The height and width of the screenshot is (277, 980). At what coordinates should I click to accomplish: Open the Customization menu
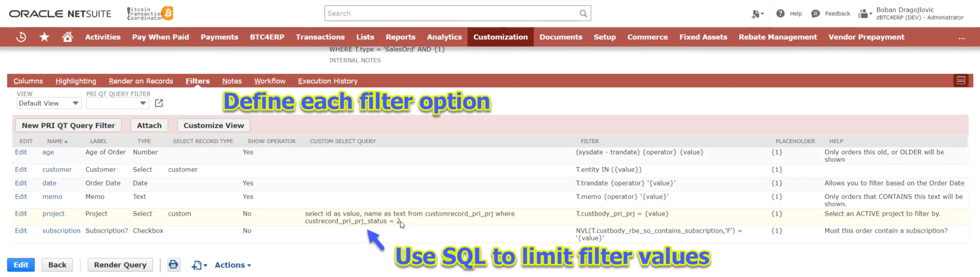501,37
